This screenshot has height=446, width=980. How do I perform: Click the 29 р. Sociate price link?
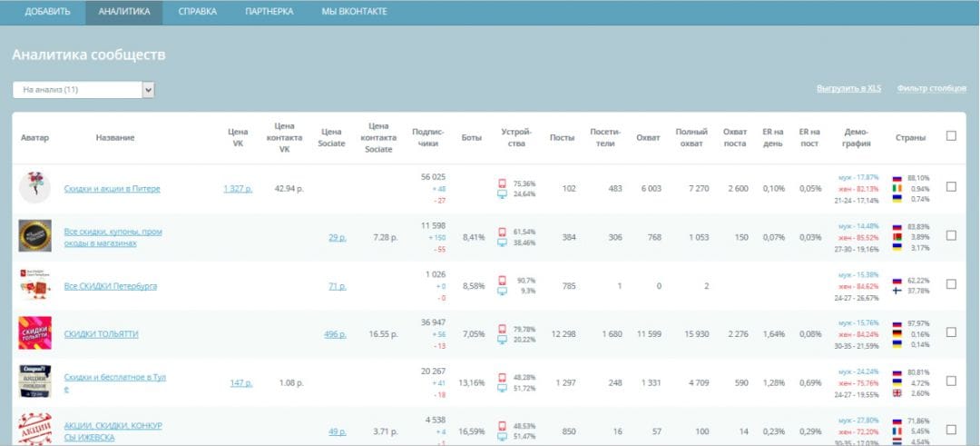coord(338,237)
